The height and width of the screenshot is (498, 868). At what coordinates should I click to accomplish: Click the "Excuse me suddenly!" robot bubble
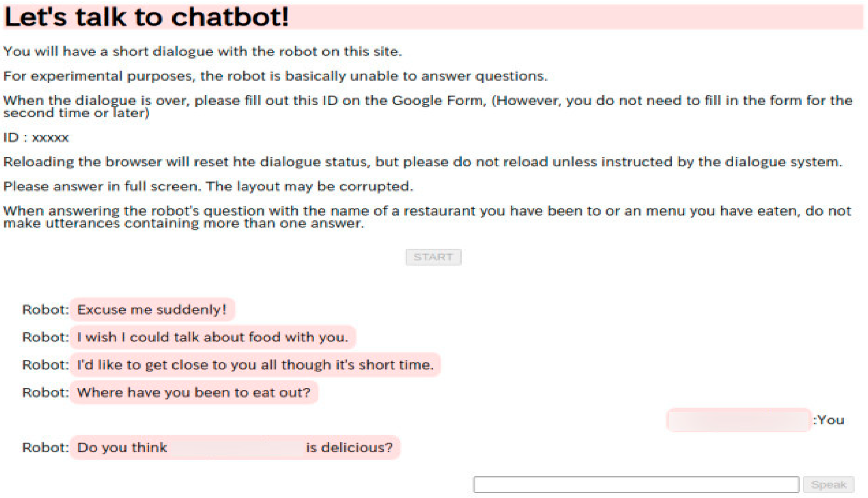152,310
